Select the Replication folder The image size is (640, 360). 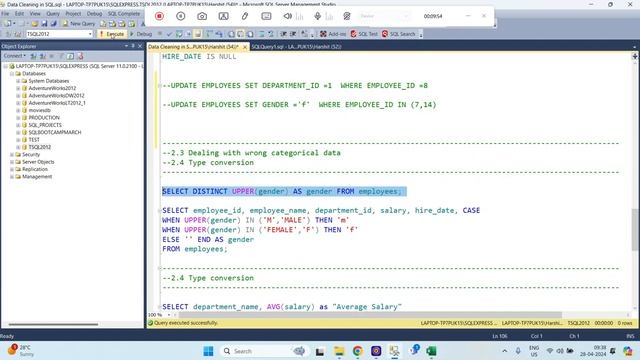(x=35, y=169)
